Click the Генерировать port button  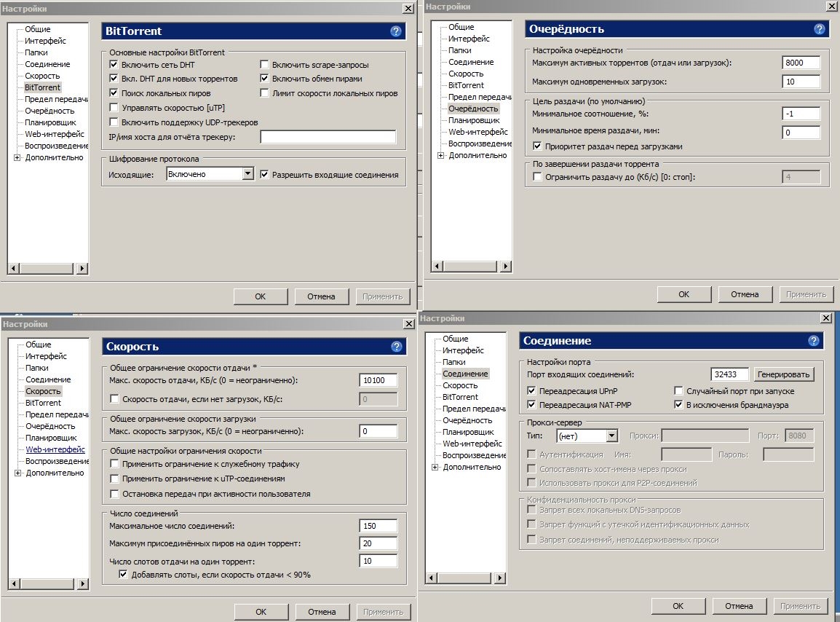coord(783,374)
